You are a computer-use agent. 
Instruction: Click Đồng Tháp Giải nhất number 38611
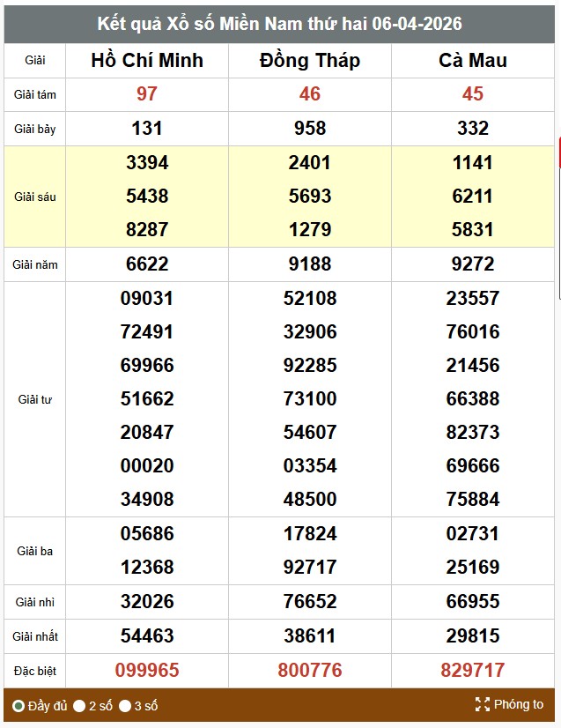pos(310,635)
